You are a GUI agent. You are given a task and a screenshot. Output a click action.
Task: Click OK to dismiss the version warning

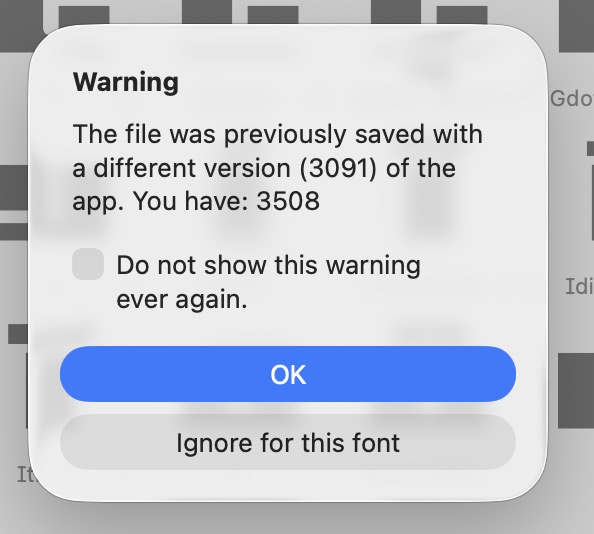pyautogui.click(x=288, y=374)
